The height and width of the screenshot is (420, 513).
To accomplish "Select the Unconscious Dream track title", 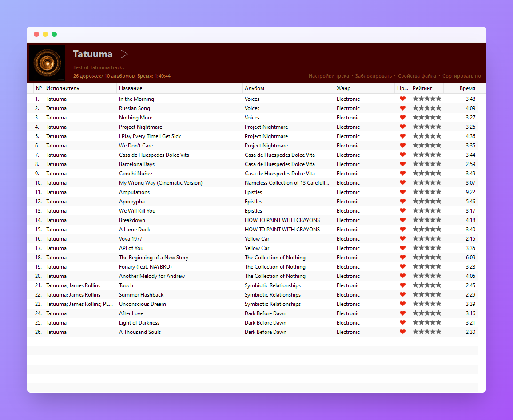I will point(142,304).
